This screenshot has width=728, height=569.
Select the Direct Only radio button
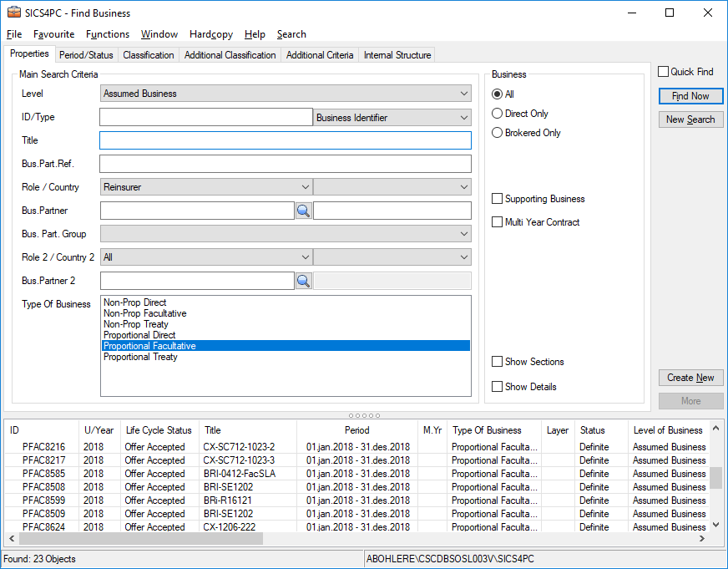tap(498, 114)
